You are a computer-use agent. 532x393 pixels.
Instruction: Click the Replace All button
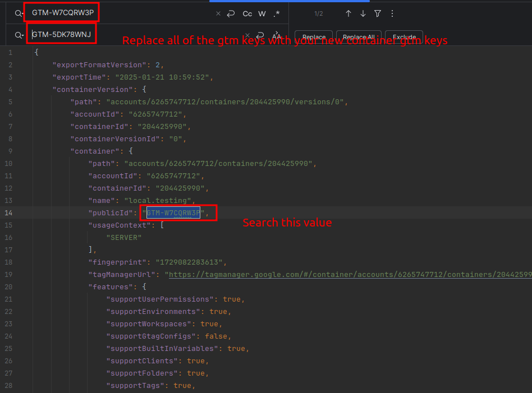tap(359, 37)
